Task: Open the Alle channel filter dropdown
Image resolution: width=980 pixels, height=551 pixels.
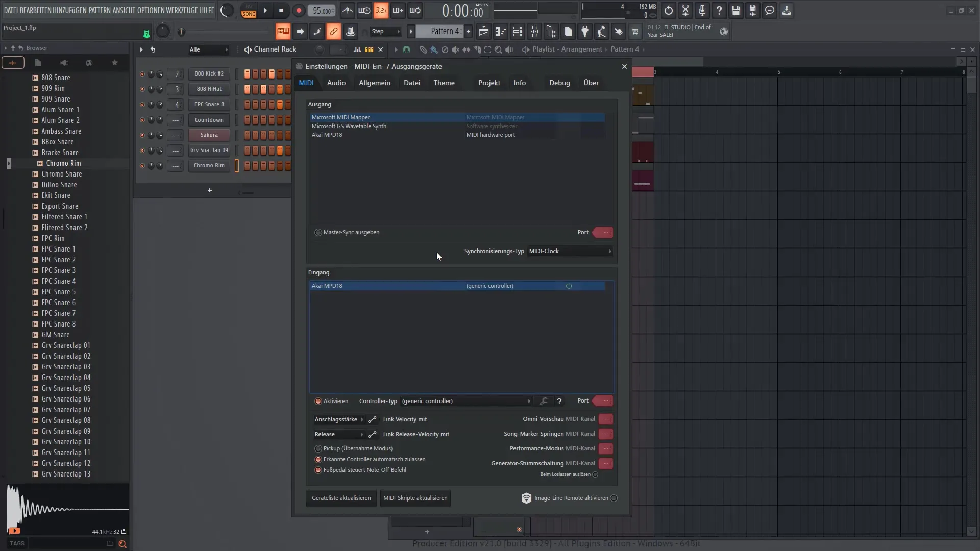Action: click(208, 49)
